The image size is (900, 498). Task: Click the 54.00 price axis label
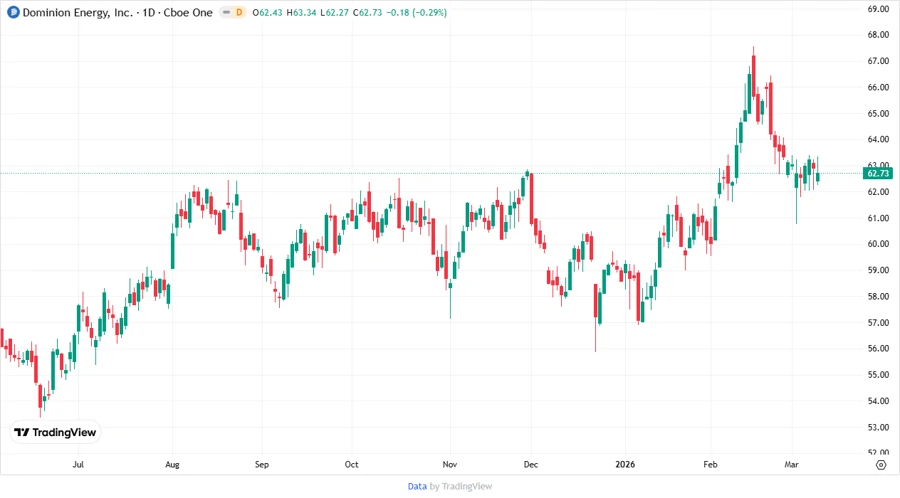click(878, 401)
